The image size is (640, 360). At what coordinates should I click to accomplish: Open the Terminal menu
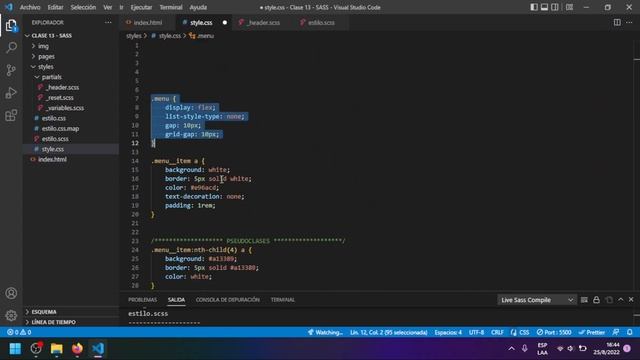point(171,7)
